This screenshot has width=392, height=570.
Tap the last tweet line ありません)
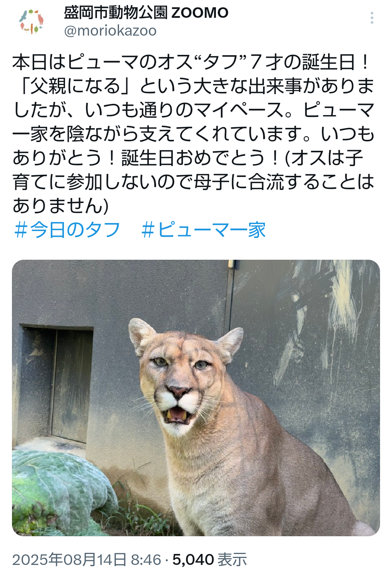pyautogui.click(x=61, y=206)
